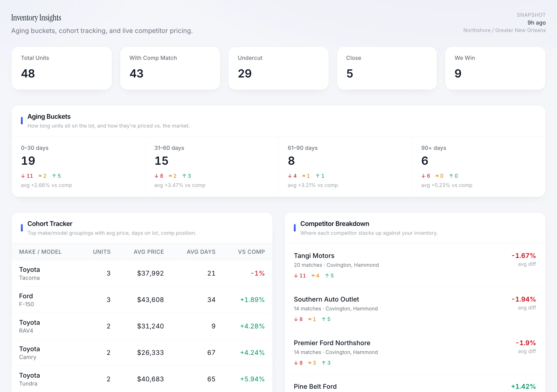This screenshot has width=557, height=392.
Task: Click down-arrow 4 in 61–90 days bucket
Action: [292, 176]
